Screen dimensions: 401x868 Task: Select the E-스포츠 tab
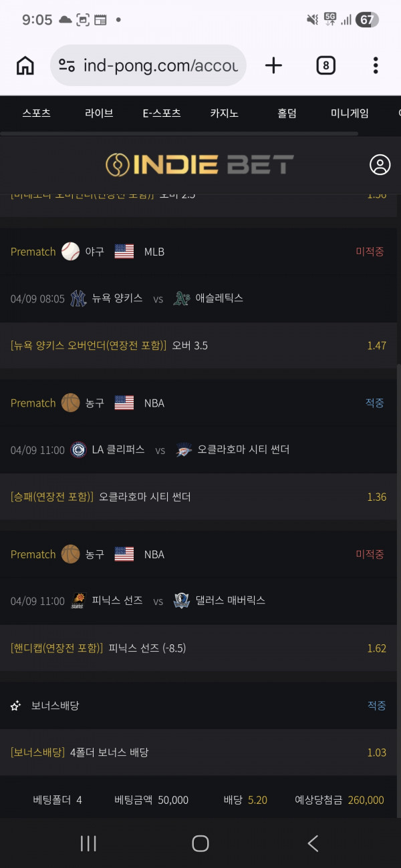162,114
